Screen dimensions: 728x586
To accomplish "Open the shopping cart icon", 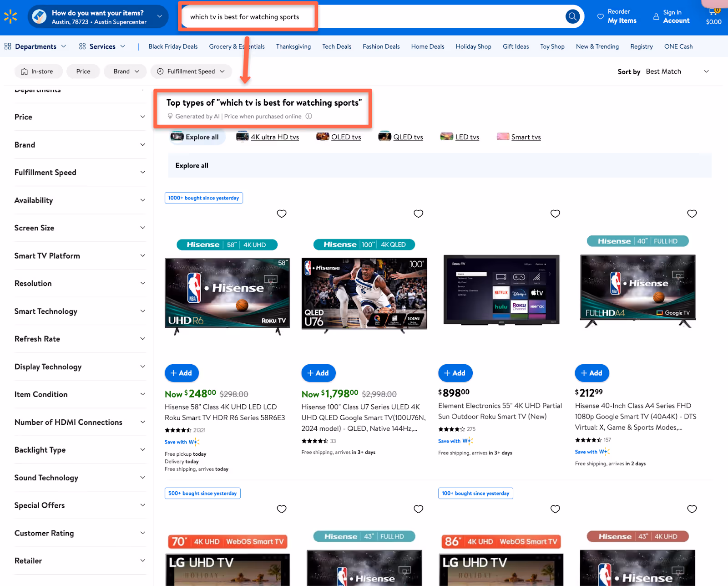I will point(713,12).
